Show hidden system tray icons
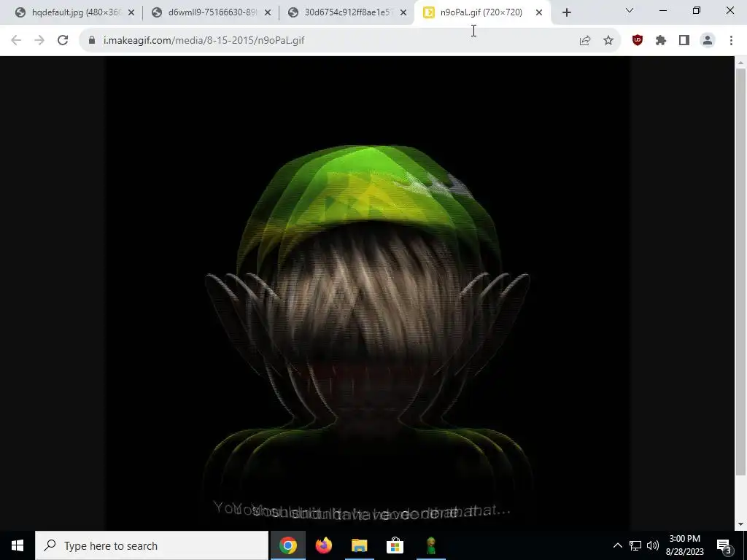Image resolution: width=747 pixels, height=560 pixels. point(617,545)
